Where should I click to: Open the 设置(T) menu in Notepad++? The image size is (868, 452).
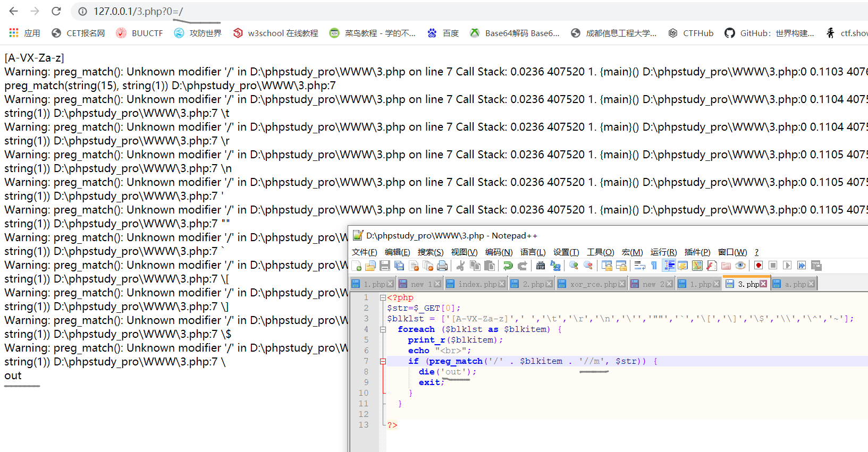click(566, 252)
